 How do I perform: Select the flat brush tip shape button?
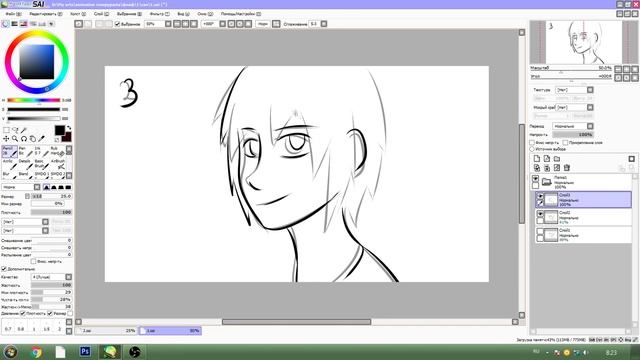point(68,187)
